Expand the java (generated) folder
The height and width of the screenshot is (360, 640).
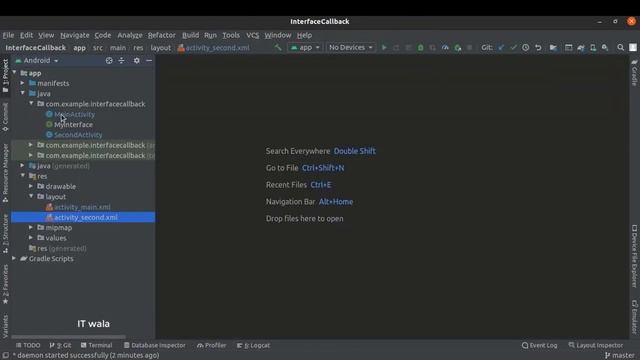click(x=23, y=165)
